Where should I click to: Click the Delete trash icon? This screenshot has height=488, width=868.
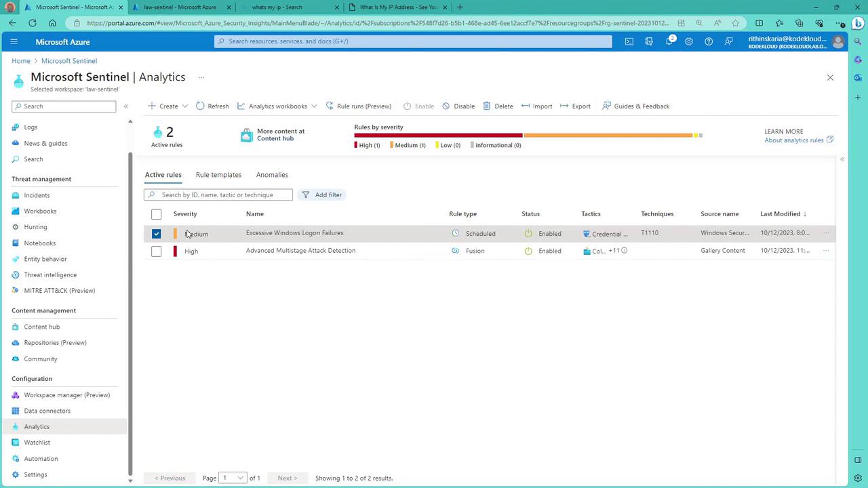488,106
